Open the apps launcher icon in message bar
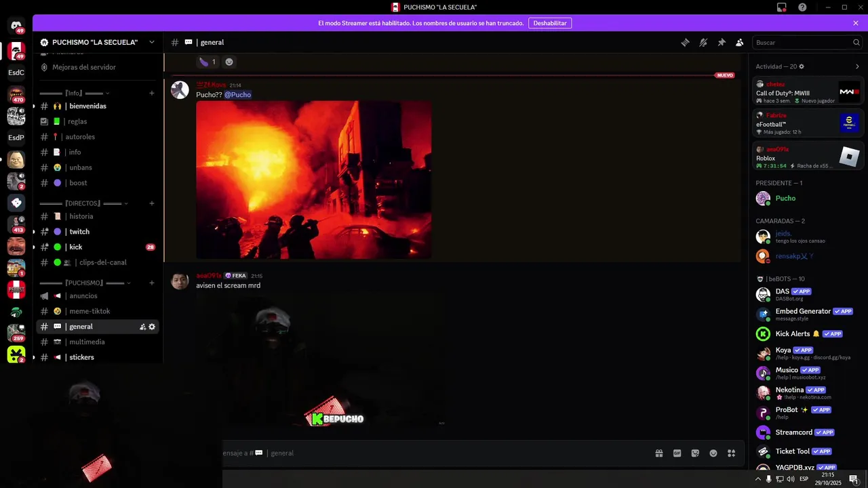The height and width of the screenshot is (488, 868). [732, 453]
